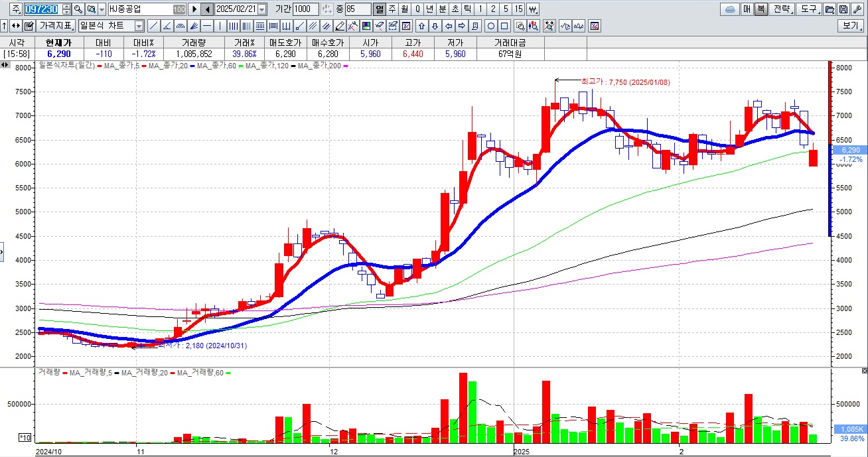Click the cloud sync icon
Viewport: 868px width, 457px height.
[730, 9]
